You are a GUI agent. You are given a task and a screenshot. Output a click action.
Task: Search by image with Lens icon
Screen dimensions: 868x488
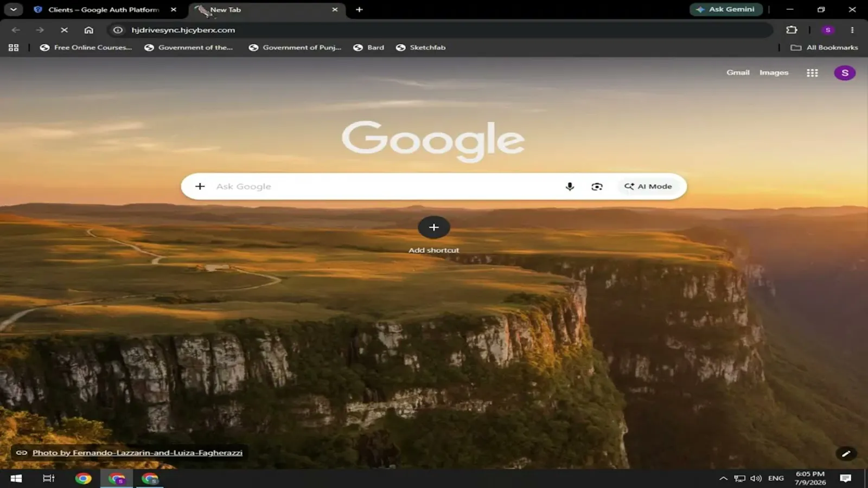597,187
